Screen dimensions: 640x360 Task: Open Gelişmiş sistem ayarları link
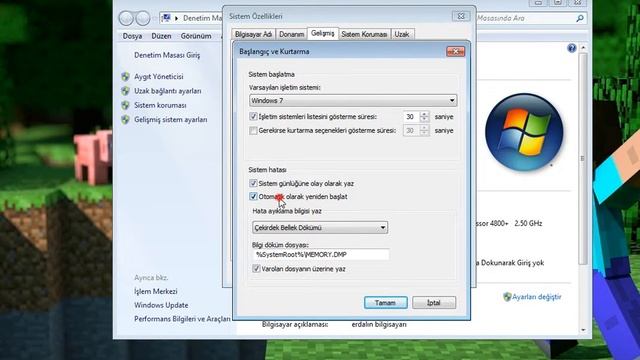[171, 120]
